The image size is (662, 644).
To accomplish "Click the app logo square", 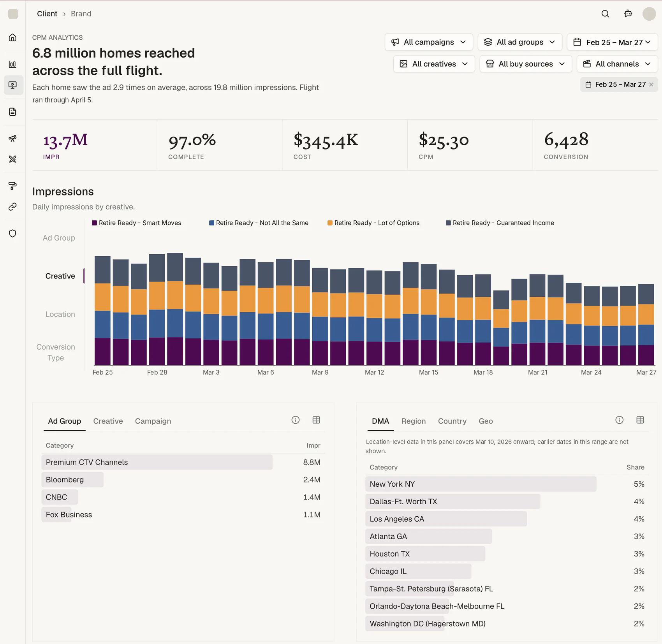I will coord(13,14).
